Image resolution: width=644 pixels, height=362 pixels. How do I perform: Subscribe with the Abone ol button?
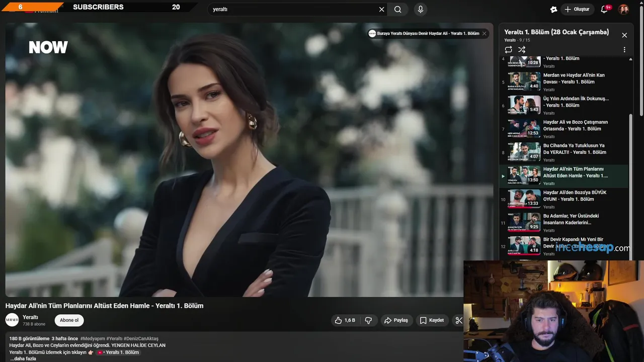coord(69,320)
